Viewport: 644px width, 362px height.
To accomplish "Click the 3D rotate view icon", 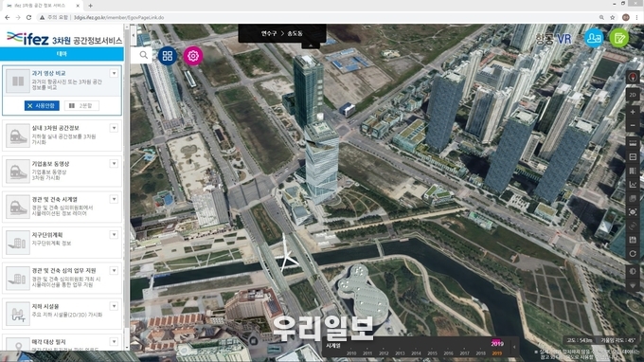I will point(633,226).
